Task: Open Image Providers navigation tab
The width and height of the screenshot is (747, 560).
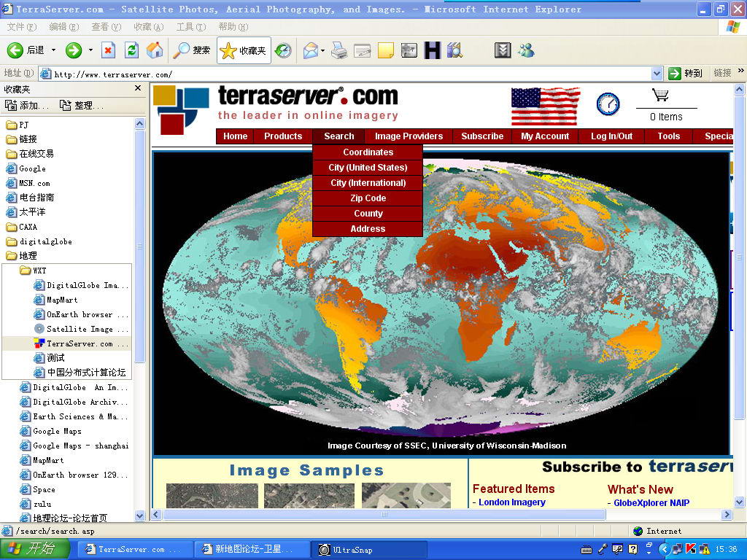Action: [x=409, y=136]
